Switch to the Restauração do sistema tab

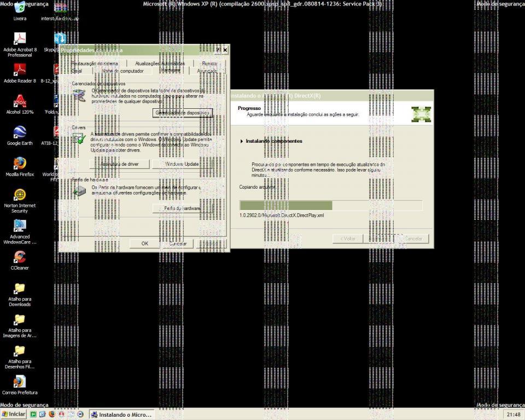pyautogui.click(x=95, y=63)
